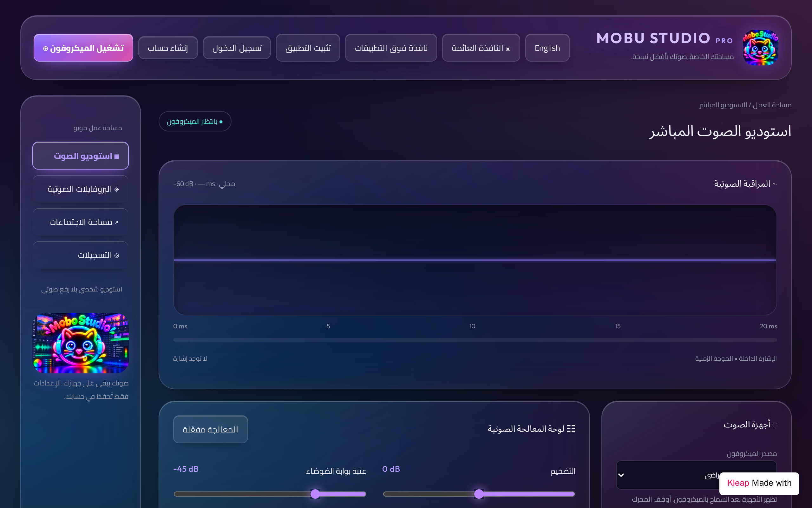Open نافذة فوق التطبيقات overlay window
The height and width of the screenshot is (508, 812).
point(391,48)
